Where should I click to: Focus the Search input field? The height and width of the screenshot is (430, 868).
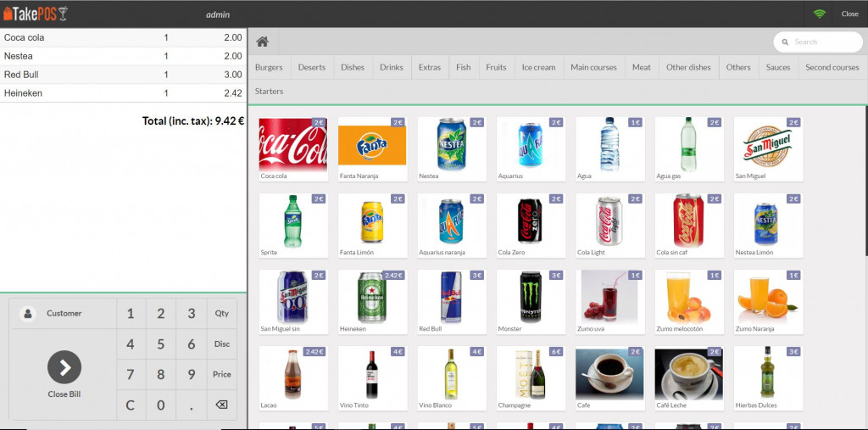[x=818, y=42]
